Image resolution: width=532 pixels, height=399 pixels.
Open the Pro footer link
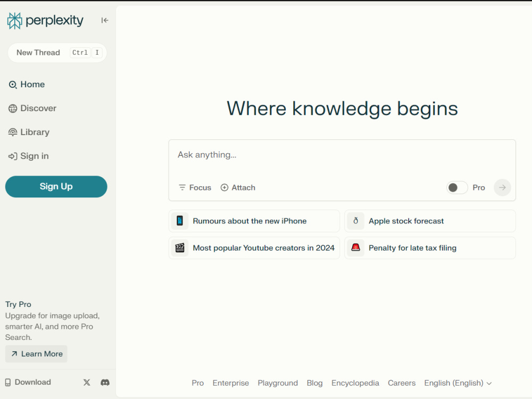[198, 383]
